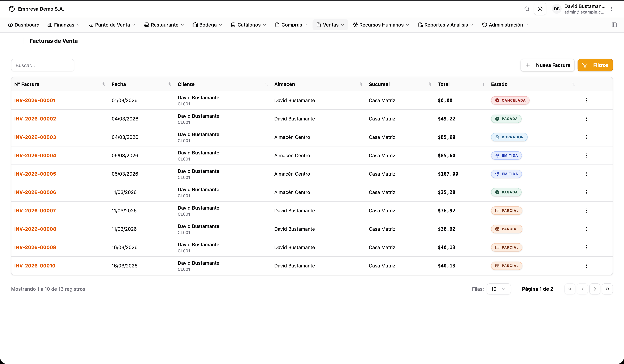Open row actions for INV-2026-00002
The height and width of the screenshot is (364, 624).
tap(587, 119)
